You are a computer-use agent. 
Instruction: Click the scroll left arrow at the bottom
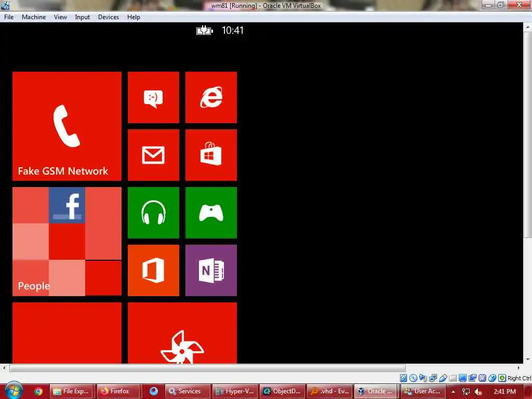pos(4,368)
